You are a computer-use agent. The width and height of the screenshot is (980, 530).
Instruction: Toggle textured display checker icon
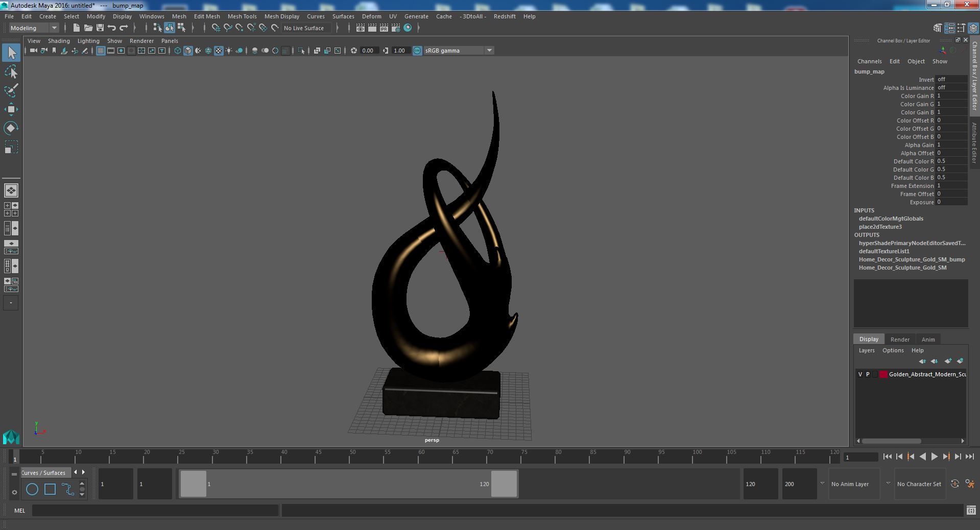pyautogui.click(x=219, y=51)
